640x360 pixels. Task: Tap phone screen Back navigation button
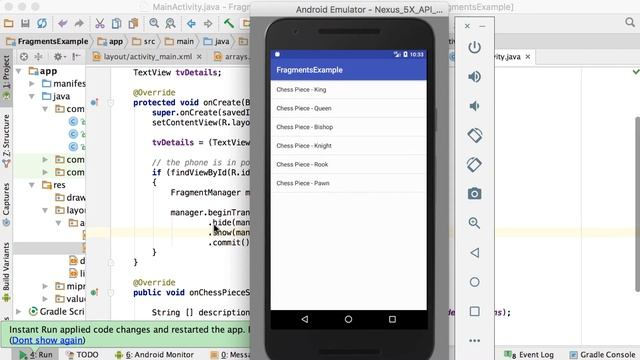coord(305,319)
